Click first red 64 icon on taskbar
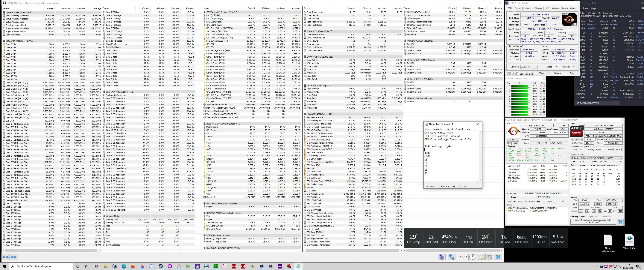Image resolution: width=644 pixels, height=270 pixels. point(234,266)
